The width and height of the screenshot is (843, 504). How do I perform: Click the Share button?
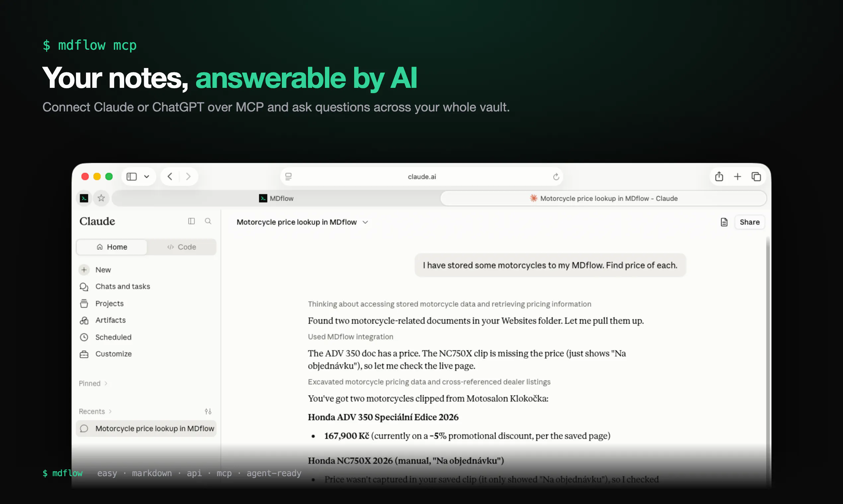[x=749, y=222]
